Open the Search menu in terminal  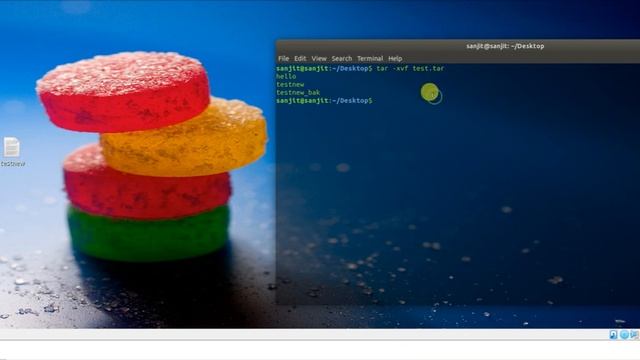(342, 58)
